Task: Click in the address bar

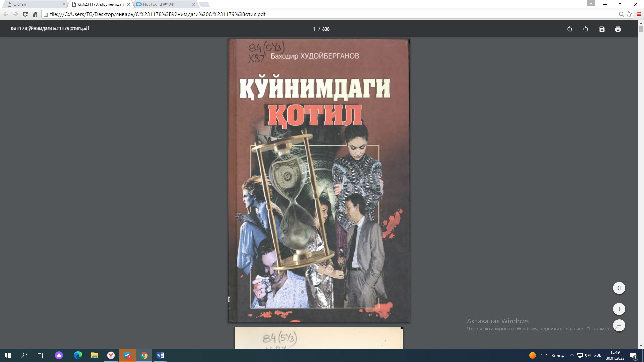Action: point(201,14)
